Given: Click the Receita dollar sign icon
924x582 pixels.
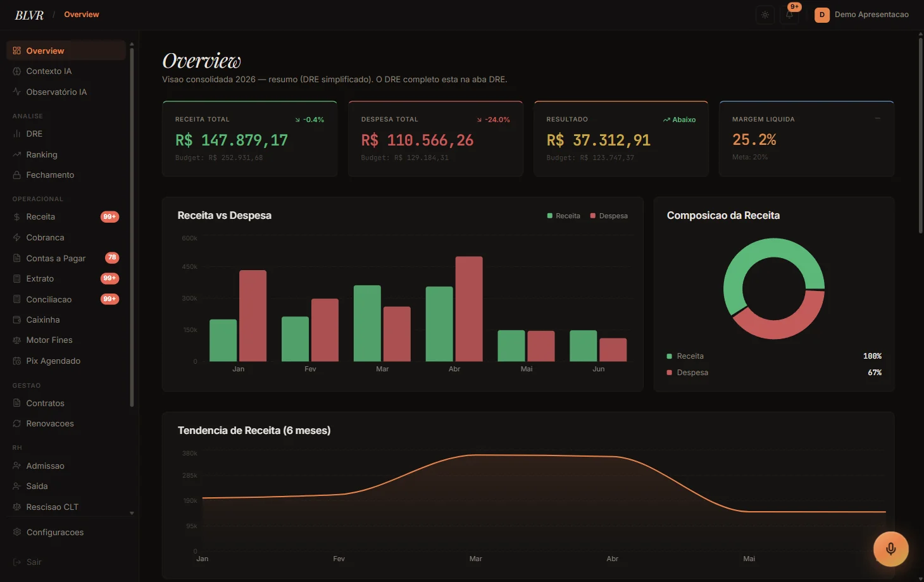Looking at the screenshot, I should (x=17, y=217).
